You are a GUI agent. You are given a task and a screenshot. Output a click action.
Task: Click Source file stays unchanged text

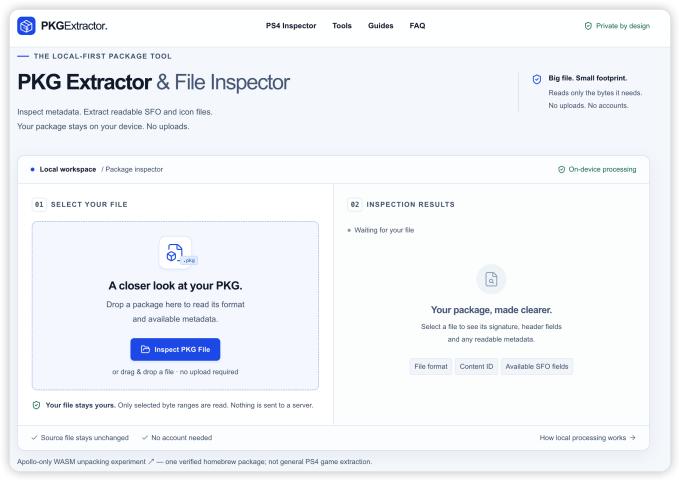coord(84,438)
